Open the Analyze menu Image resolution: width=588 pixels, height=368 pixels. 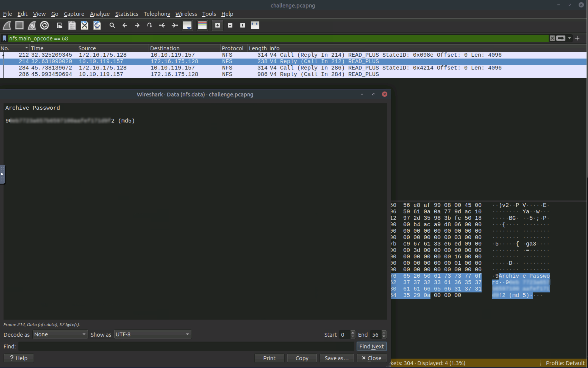click(100, 14)
